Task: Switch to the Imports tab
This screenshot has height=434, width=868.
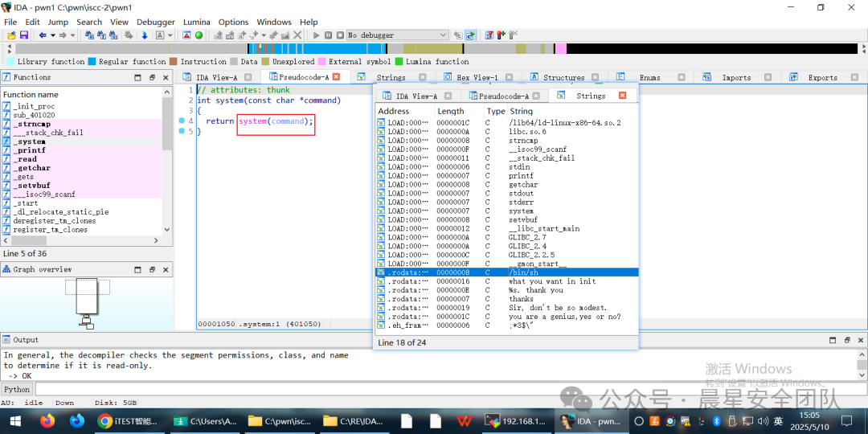Action: pyautogui.click(x=735, y=77)
